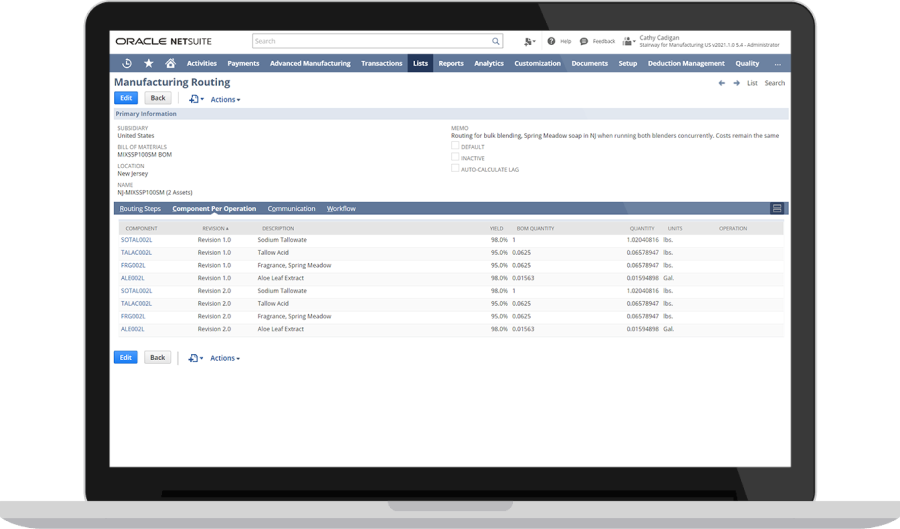Image resolution: width=900 pixels, height=529 pixels.
Task: Open ALE002L in the Revision 2.0 row
Action: [x=133, y=329]
